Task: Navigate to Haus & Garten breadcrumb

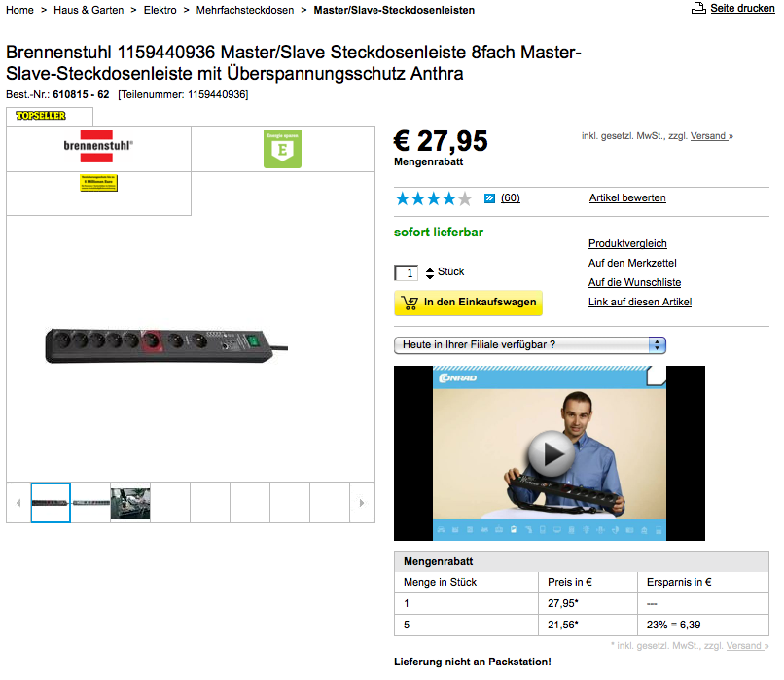Action: (x=89, y=10)
